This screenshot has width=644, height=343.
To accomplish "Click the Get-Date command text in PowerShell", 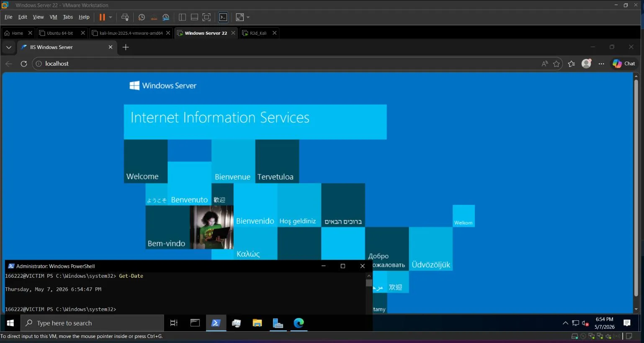I will (x=131, y=276).
